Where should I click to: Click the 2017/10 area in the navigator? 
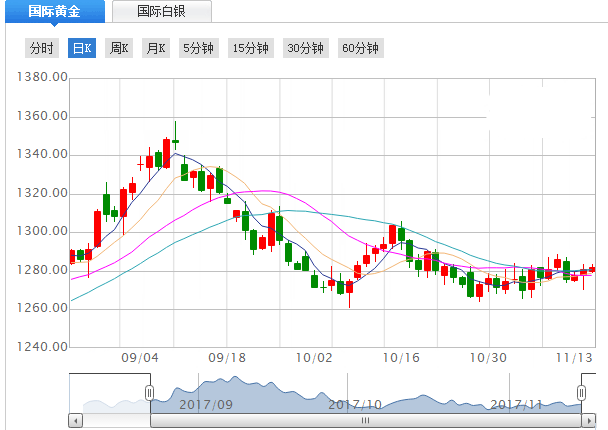tap(356, 404)
